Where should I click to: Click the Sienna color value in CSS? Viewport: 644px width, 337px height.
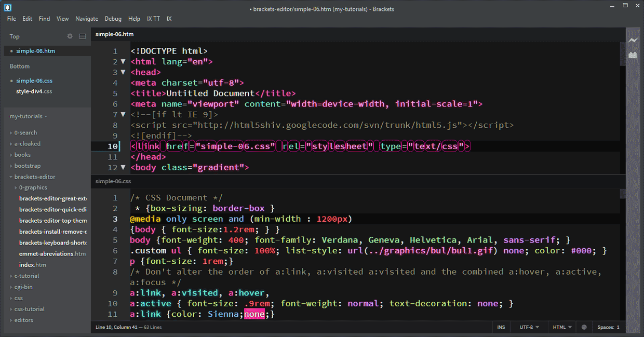pyautogui.click(x=223, y=314)
